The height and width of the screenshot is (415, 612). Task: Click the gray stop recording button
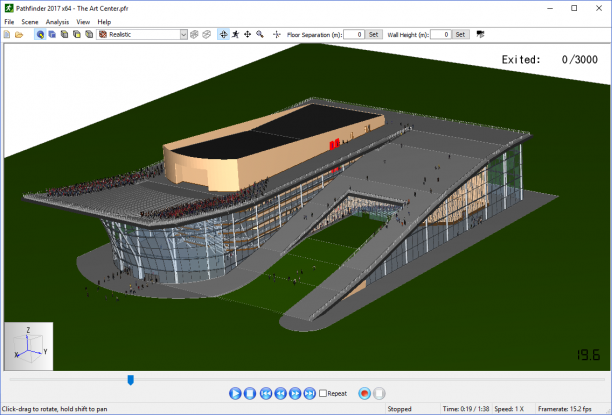click(x=379, y=393)
